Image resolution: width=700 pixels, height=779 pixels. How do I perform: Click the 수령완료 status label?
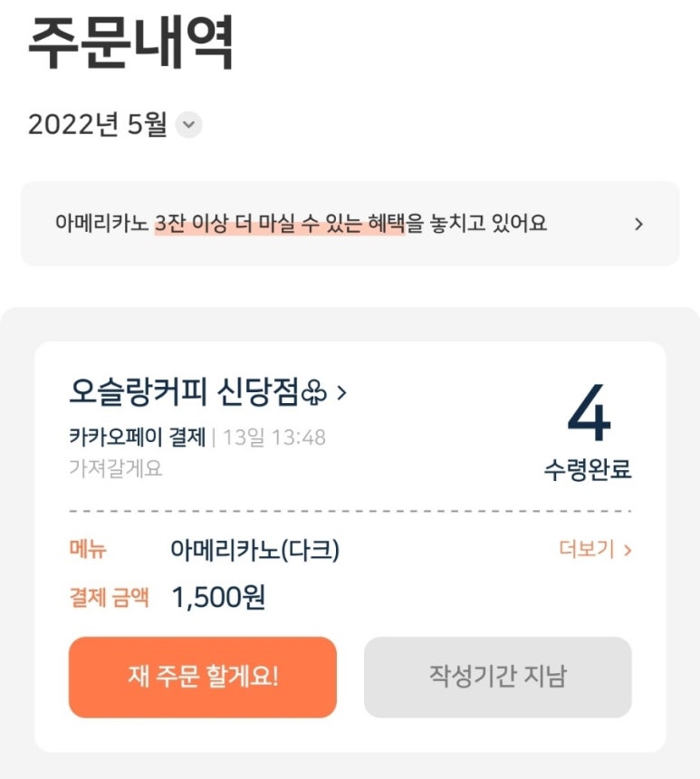tap(588, 470)
